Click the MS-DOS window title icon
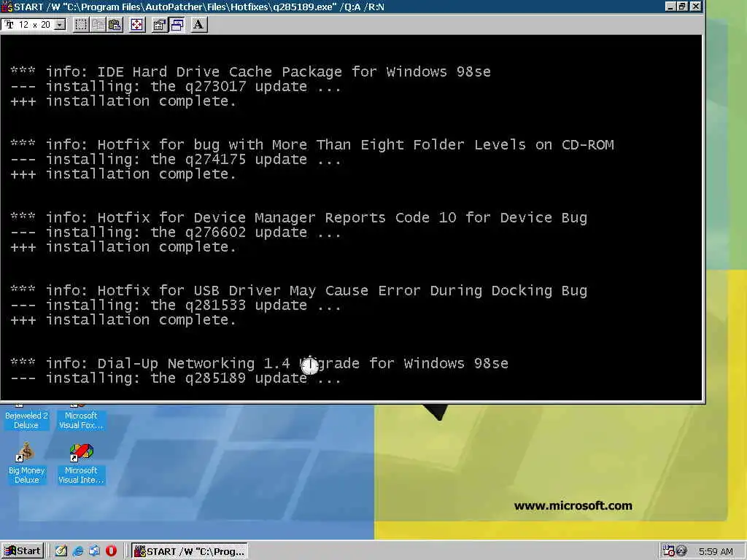This screenshot has width=747, height=560. [7, 7]
